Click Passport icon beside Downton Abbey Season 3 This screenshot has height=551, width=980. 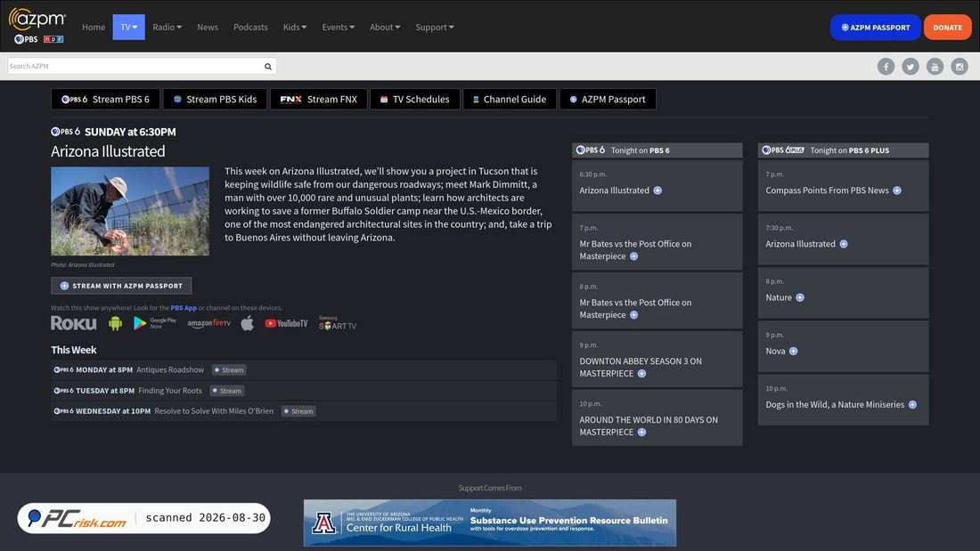pos(641,374)
